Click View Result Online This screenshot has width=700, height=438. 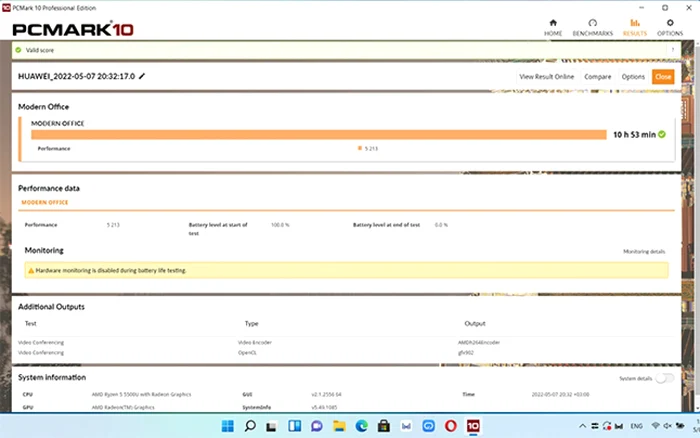pyautogui.click(x=546, y=77)
